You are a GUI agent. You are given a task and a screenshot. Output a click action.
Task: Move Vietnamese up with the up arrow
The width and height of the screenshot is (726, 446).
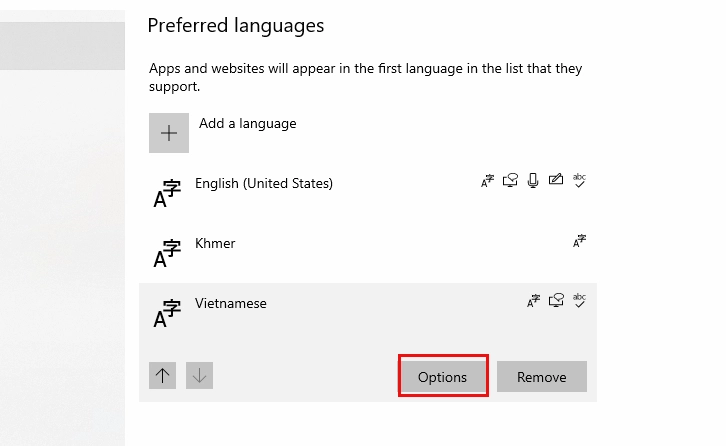163,376
